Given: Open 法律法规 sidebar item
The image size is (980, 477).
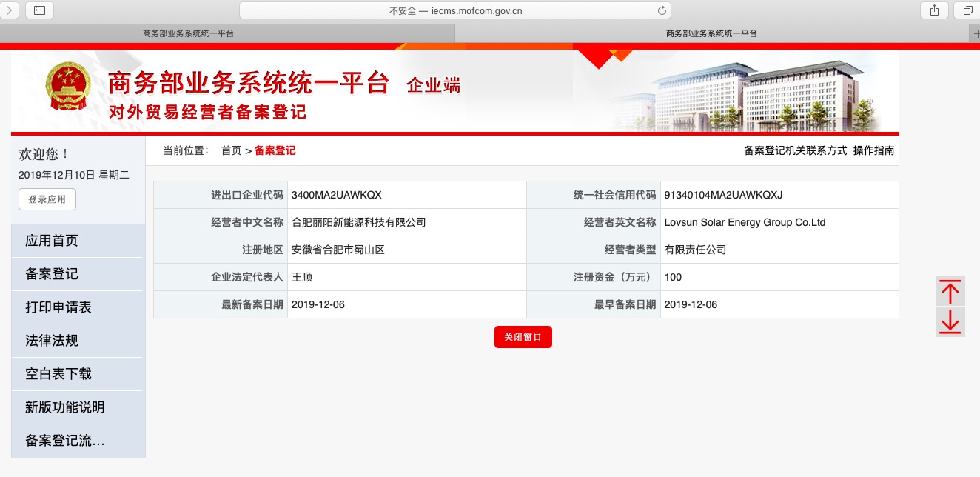Looking at the screenshot, I should (x=78, y=341).
